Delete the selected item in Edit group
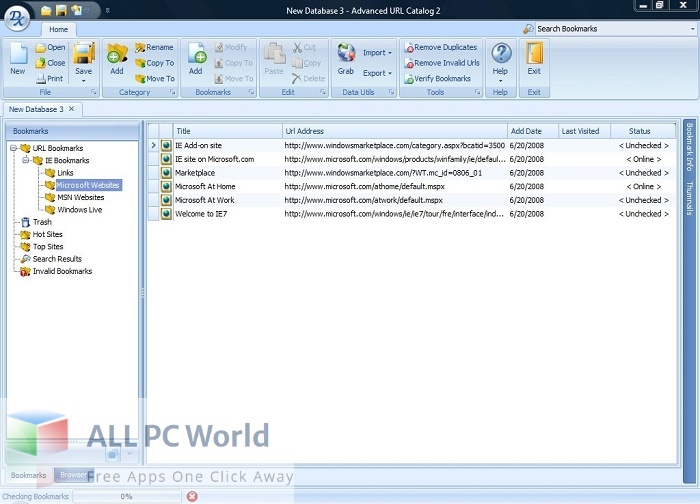Viewport: 700px width, 504px height. (308, 79)
